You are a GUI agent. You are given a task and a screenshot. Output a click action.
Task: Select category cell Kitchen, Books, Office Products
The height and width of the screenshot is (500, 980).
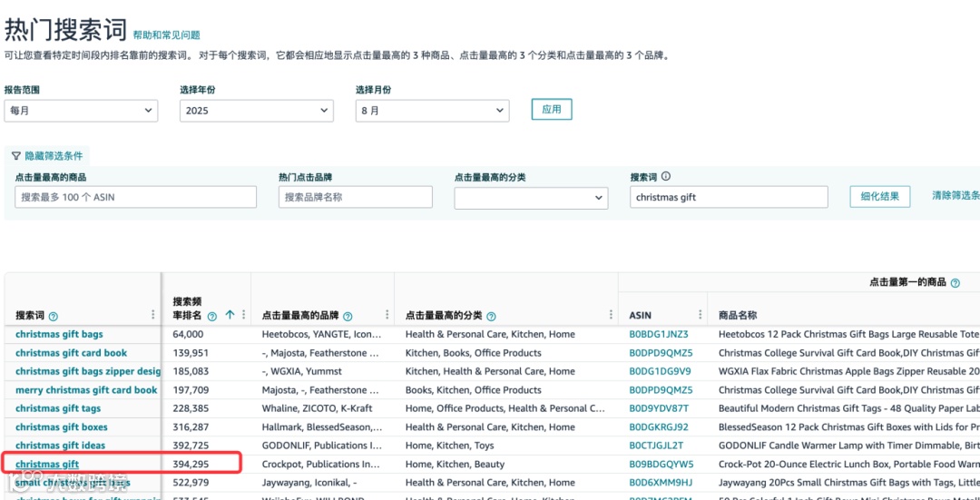[x=473, y=353]
